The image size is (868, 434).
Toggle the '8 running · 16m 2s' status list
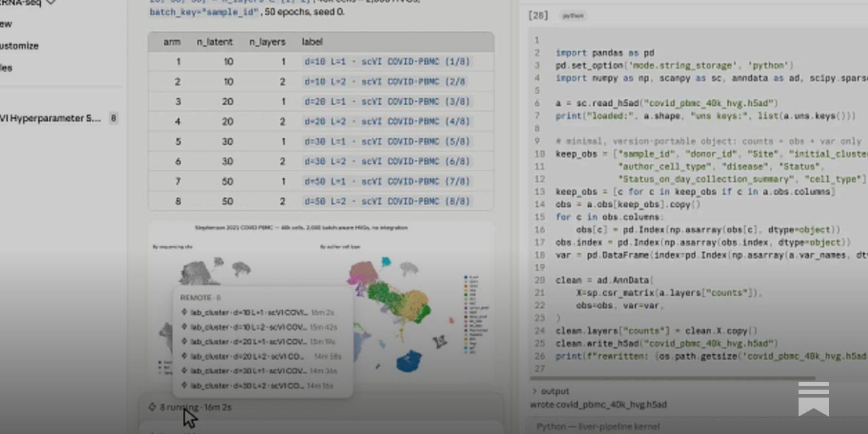coord(190,407)
